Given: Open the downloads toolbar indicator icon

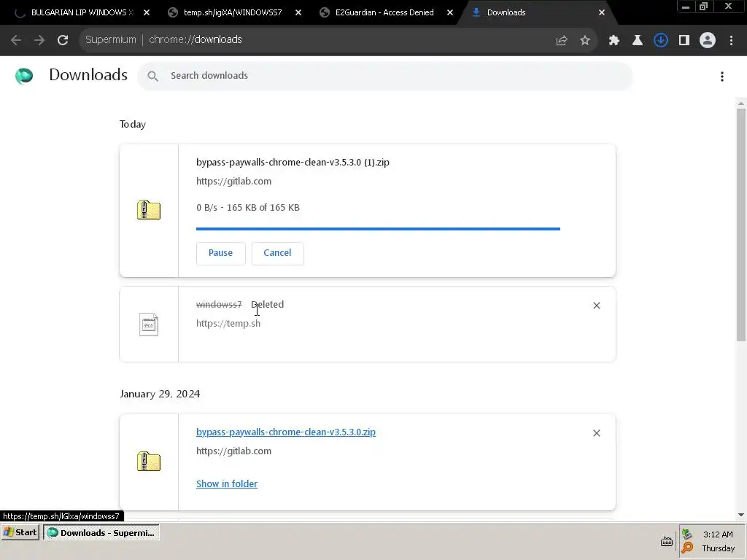Looking at the screenshot, I should [661, 41].
